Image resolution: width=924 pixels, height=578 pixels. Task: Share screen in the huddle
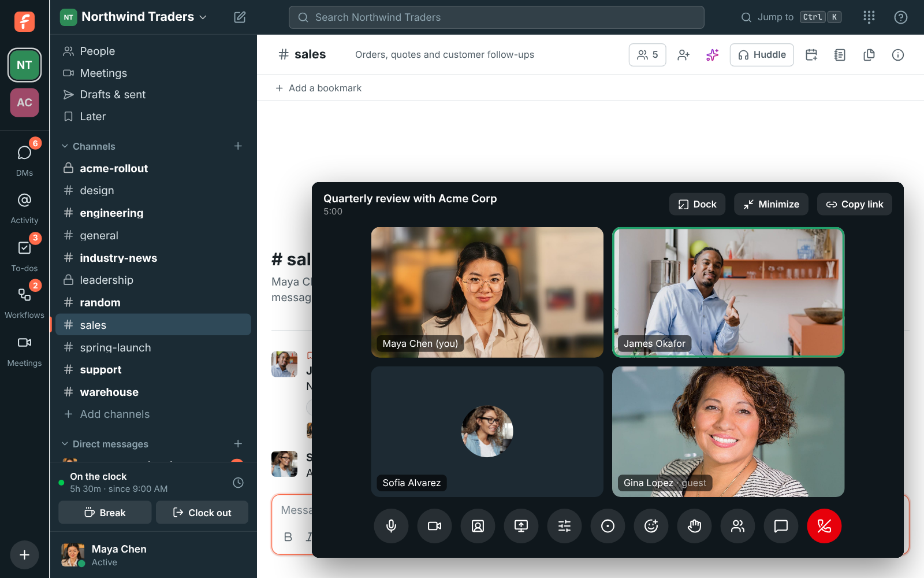tap(521, 526)
